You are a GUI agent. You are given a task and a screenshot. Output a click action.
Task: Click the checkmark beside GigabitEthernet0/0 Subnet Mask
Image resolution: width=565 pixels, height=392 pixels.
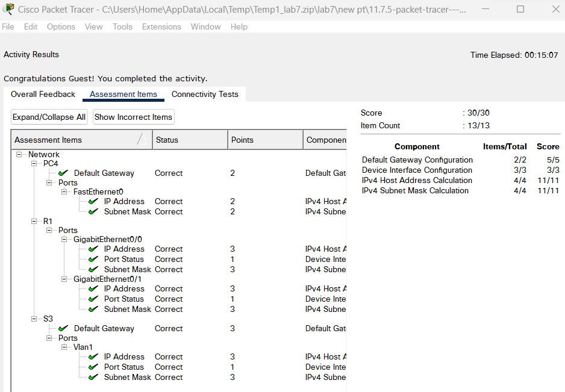[x=93, y=270]
